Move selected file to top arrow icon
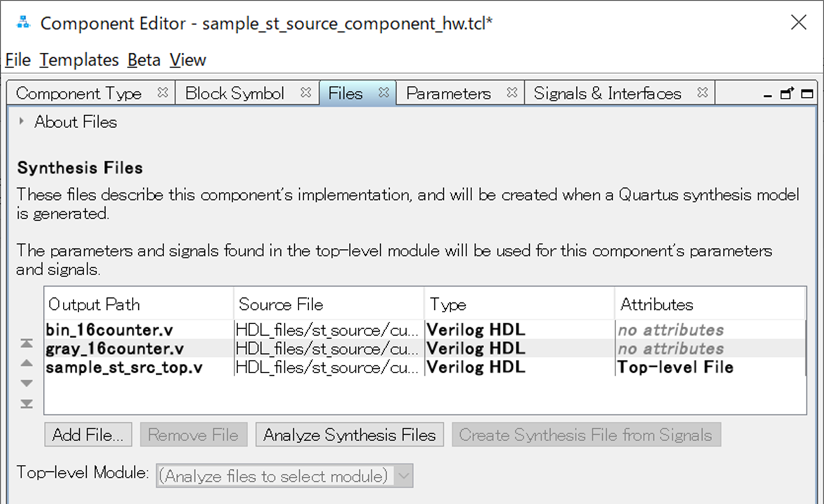This screenshot has height=504, width=824. tap(26, 343)
